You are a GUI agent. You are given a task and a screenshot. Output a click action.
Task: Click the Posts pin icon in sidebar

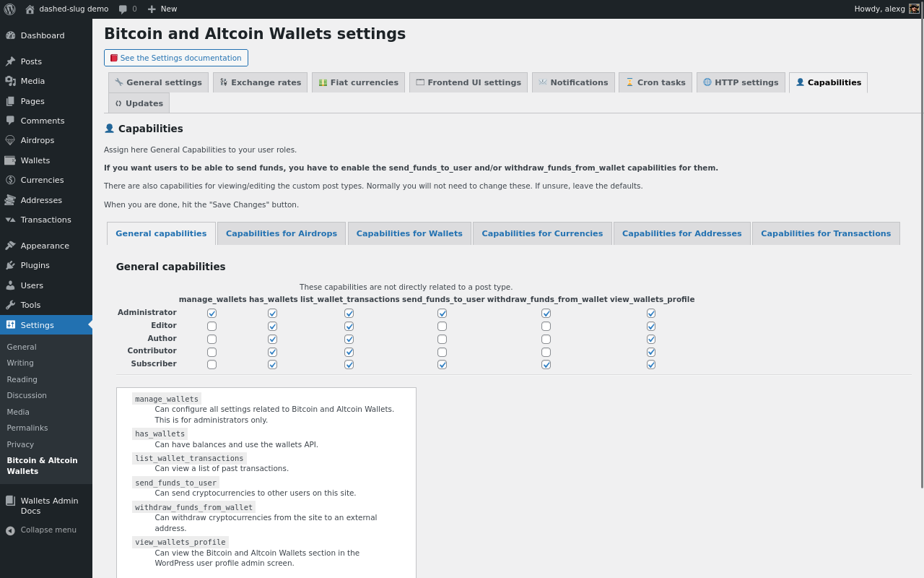[x=10, y=61]
